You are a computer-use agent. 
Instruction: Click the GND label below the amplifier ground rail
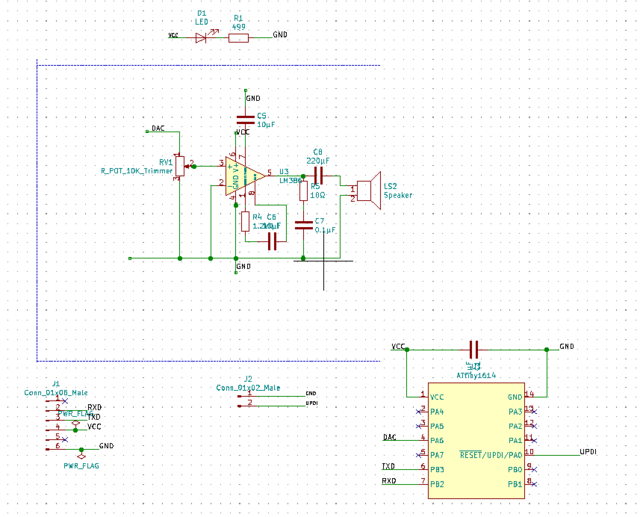[x=244, y=266]
